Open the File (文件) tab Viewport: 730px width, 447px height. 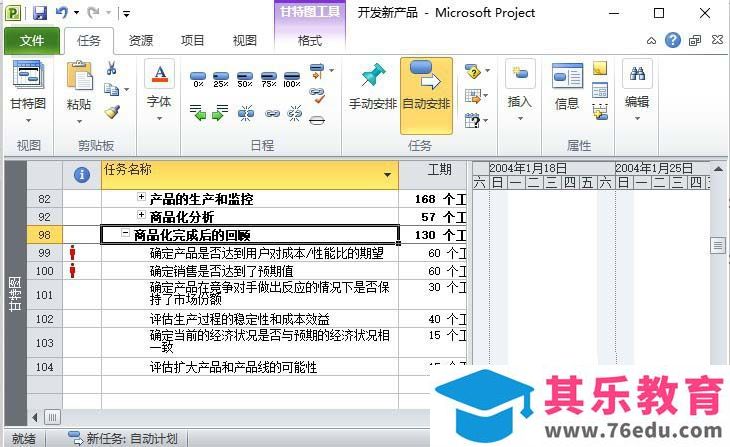pyautogui.click(x=32, y=41)
